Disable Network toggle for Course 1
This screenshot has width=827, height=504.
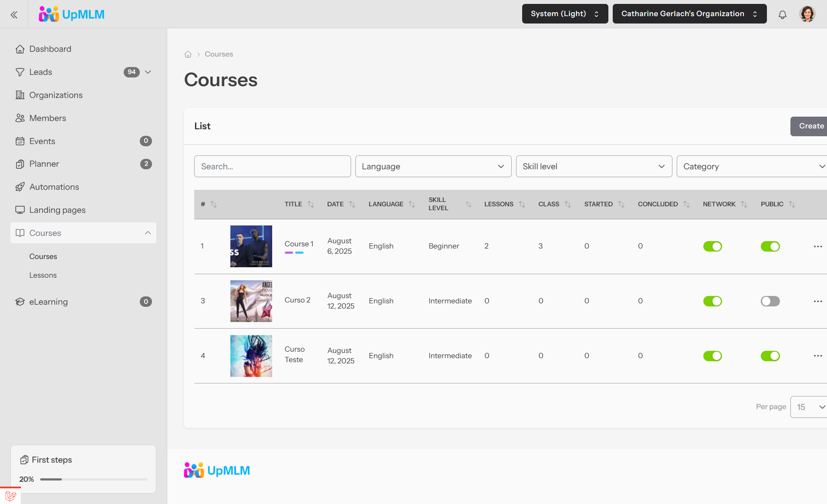coord(712,246)
